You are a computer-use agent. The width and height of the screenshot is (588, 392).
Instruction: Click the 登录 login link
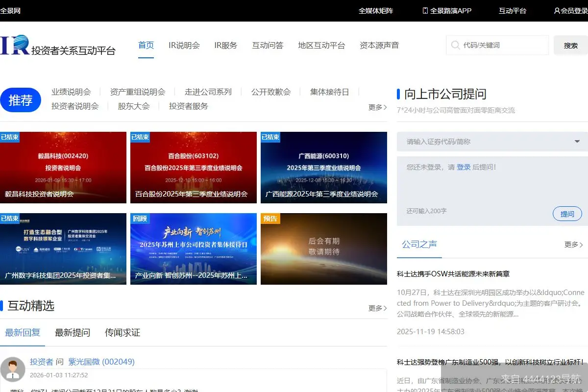(464, 167)
